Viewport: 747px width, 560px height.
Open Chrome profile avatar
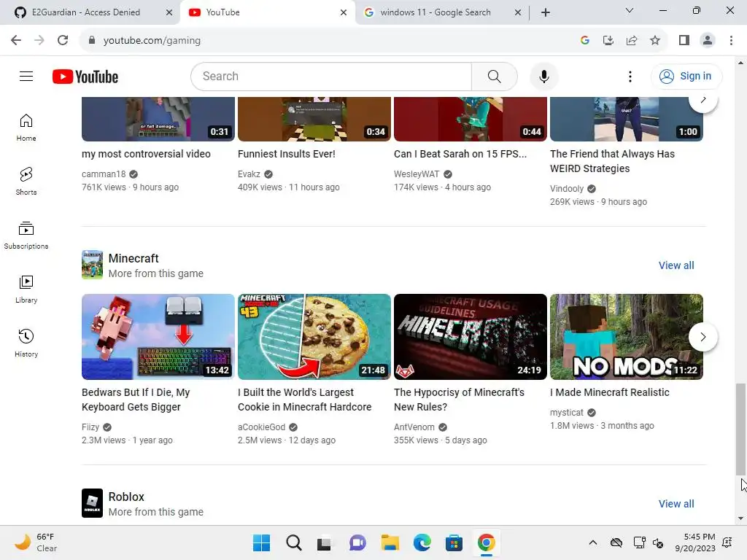708,41
